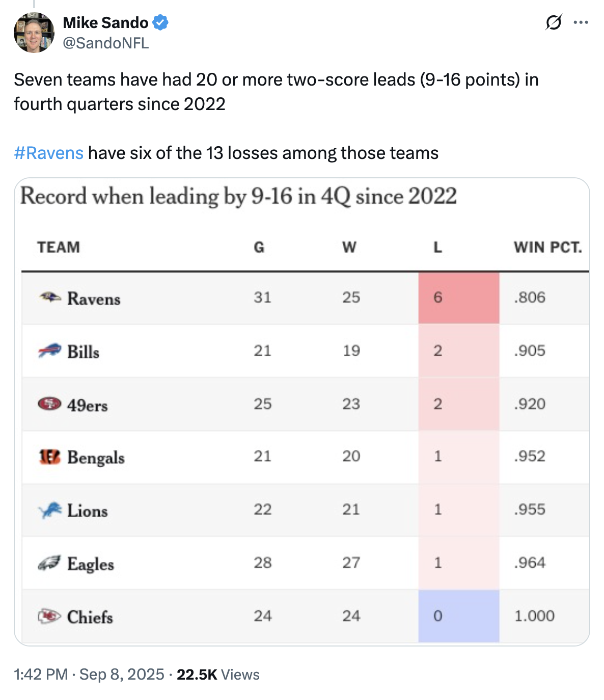Open the three-dot more options menu
This screenshot has height=700, width=604.
pos(581,23)
